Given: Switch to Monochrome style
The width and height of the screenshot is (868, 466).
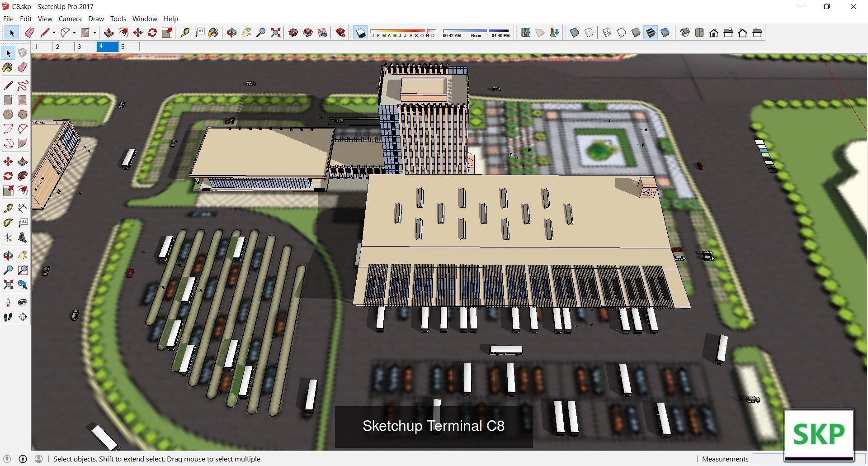Looking at the screenshot, I should click(x=665, y=33).
